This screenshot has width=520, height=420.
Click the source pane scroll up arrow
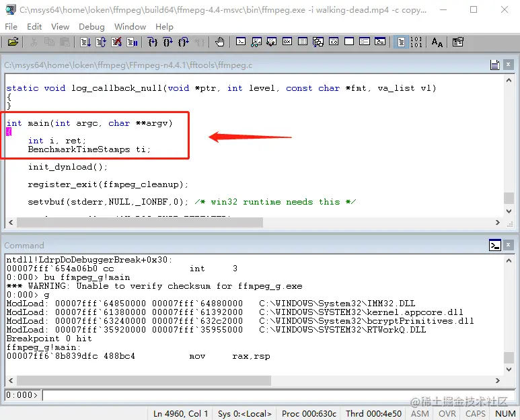509,80
